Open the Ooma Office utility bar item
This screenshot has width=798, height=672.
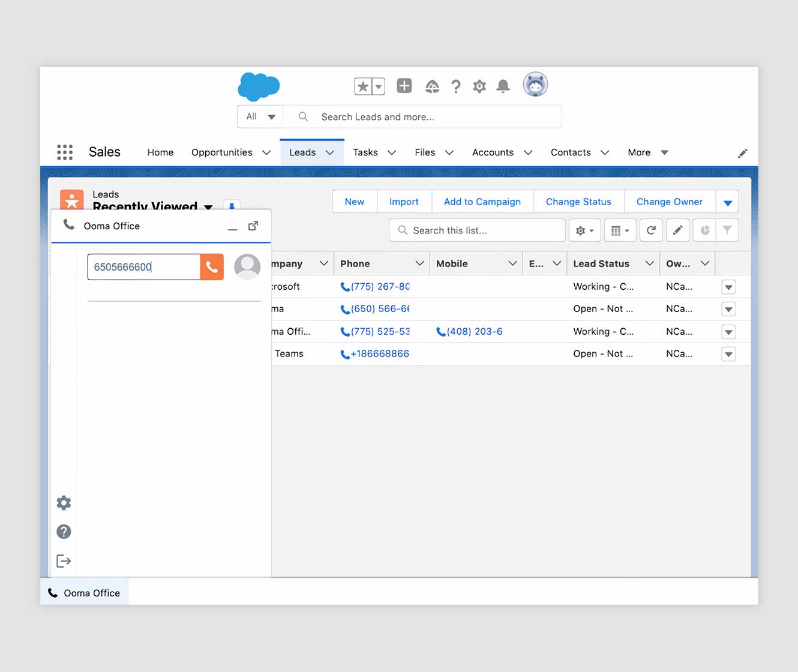[85, 593]
